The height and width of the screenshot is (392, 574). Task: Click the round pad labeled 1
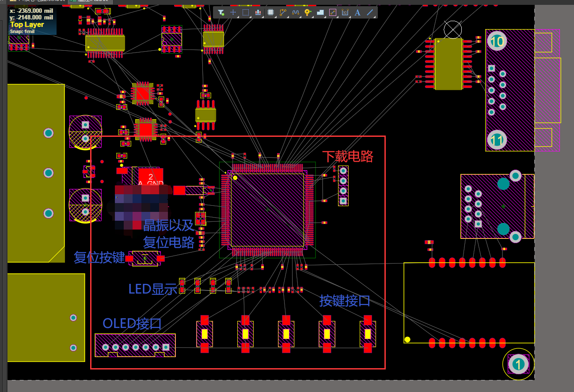pos(518,364)
